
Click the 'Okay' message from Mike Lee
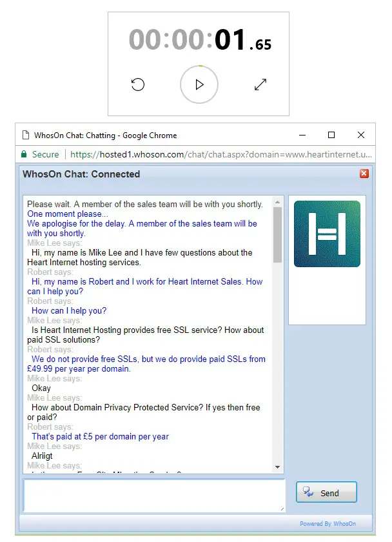(41, 388)
